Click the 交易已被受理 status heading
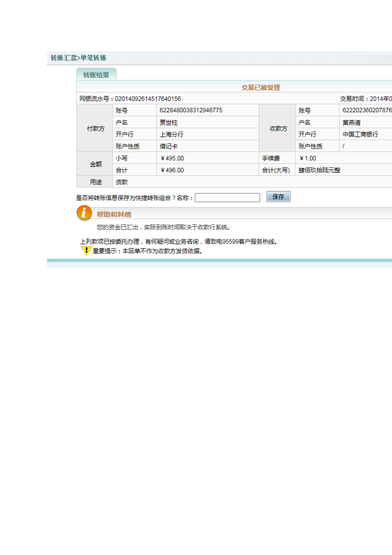392x555 pixels. [260, 88]
